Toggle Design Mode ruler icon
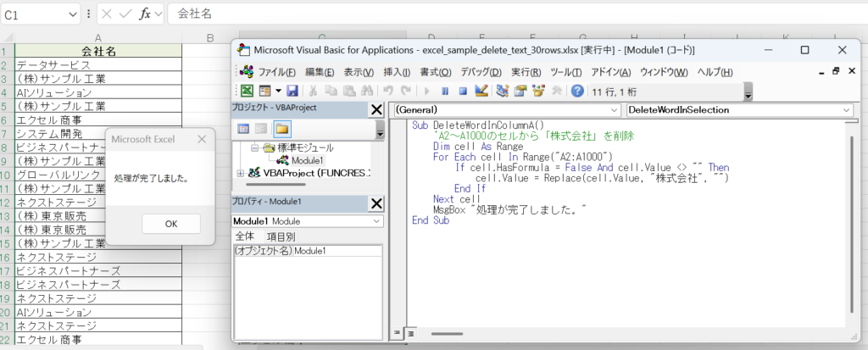868x350 pixels. click(x=481, y=91)
